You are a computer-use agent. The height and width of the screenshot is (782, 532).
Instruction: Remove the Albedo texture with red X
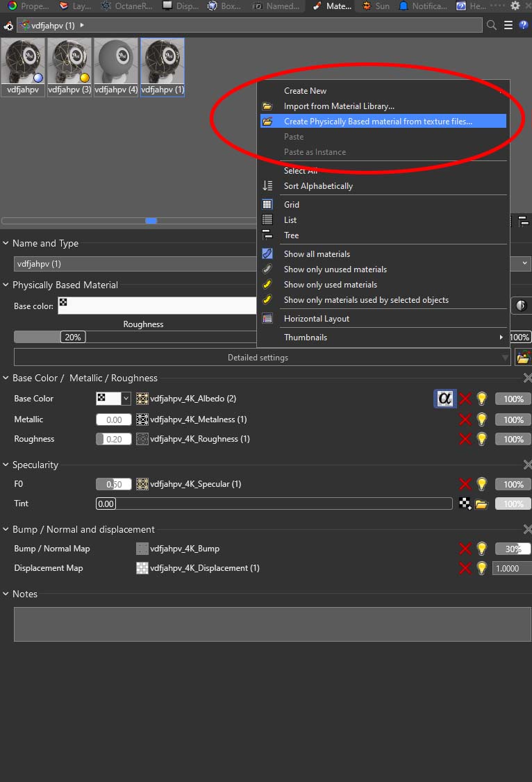tap(465, 399)
